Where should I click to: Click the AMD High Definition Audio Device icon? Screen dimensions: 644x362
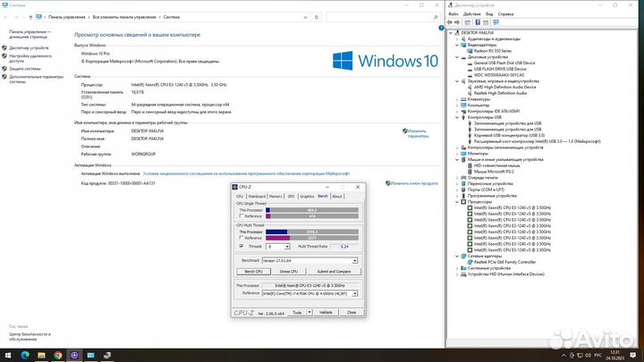click(470, 87)
